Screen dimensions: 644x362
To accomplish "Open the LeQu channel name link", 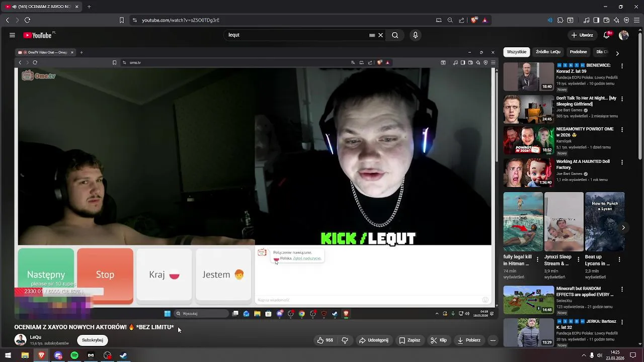I will point(36,337).
